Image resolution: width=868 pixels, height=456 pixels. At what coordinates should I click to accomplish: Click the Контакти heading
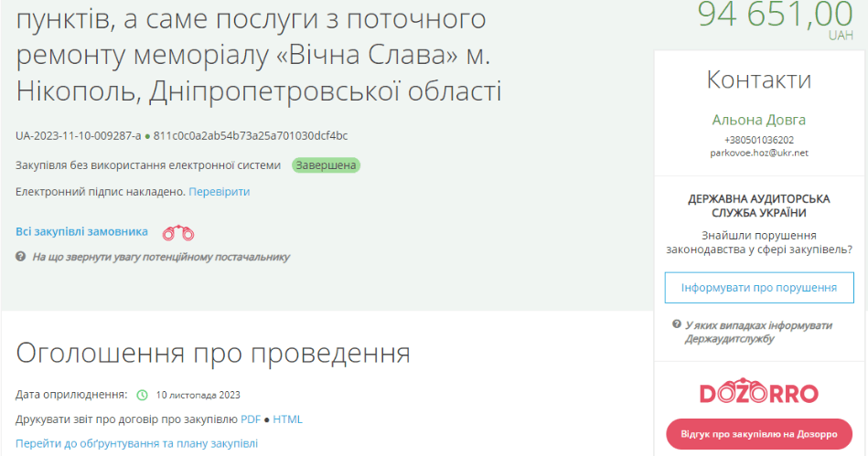759,80
